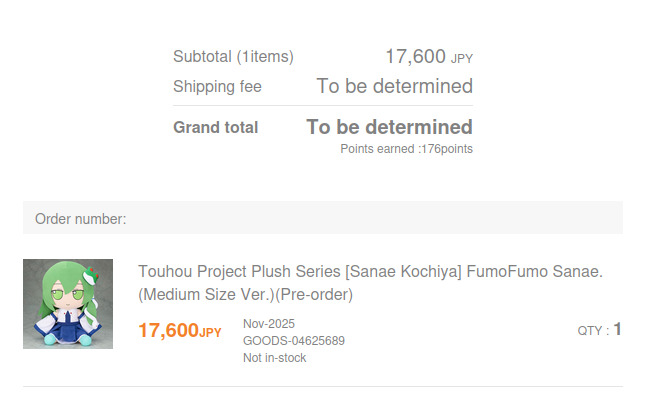
Task: Click the Shipping fee label
Action: 217,86
